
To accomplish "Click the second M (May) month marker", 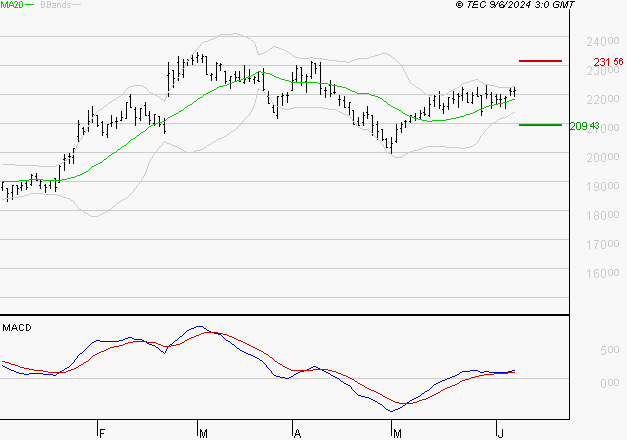I will point(397,433).
